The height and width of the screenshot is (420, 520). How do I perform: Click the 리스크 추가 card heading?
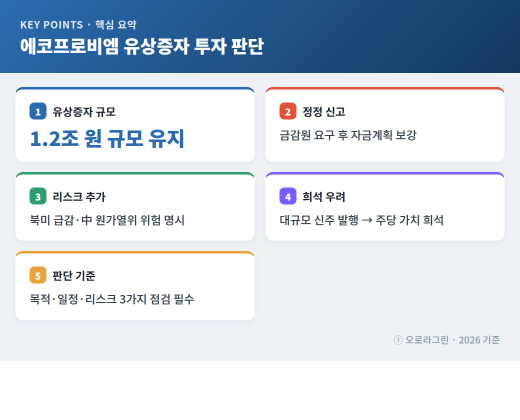point(79,196)
